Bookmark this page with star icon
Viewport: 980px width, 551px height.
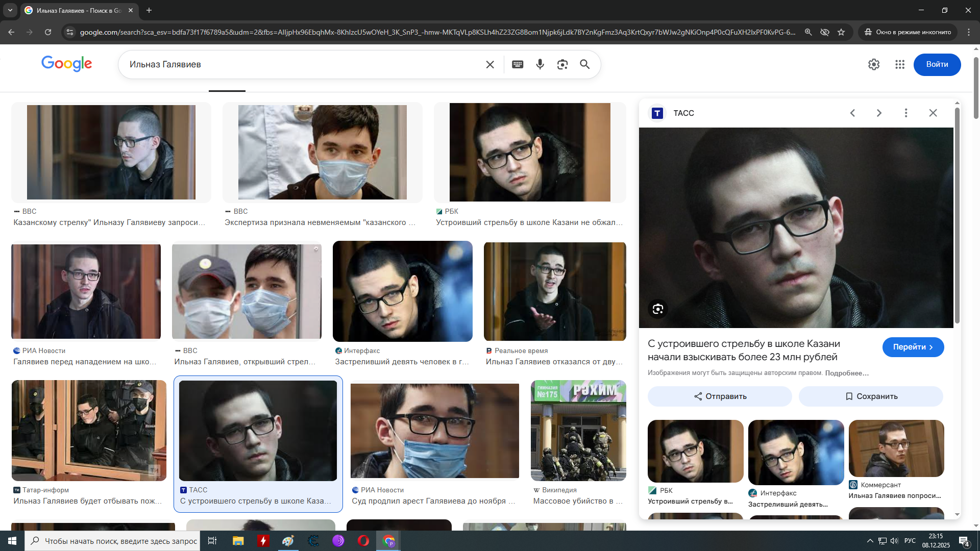pos(841,32)
